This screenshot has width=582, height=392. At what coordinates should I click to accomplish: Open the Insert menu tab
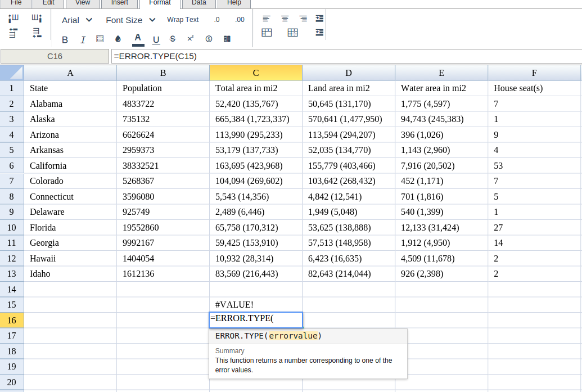click(119, 3)
